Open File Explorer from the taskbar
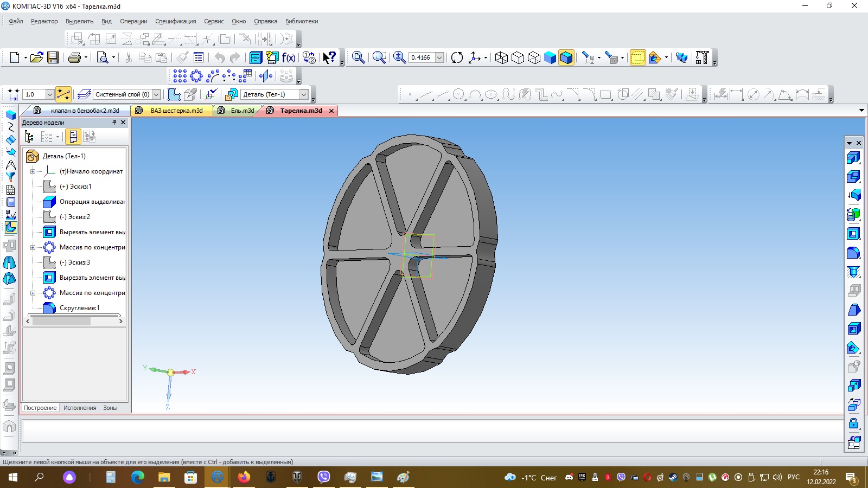 pyautogui.click(x=164, y=477)
